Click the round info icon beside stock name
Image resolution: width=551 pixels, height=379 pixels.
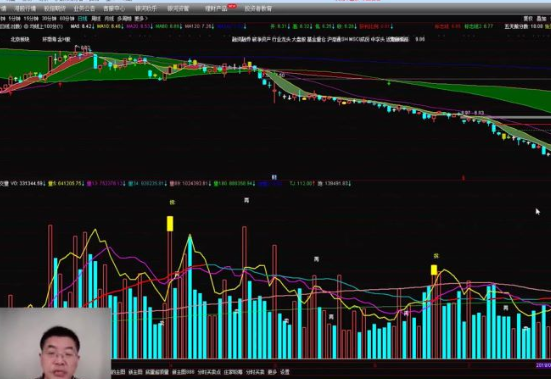tap(26, 26)
